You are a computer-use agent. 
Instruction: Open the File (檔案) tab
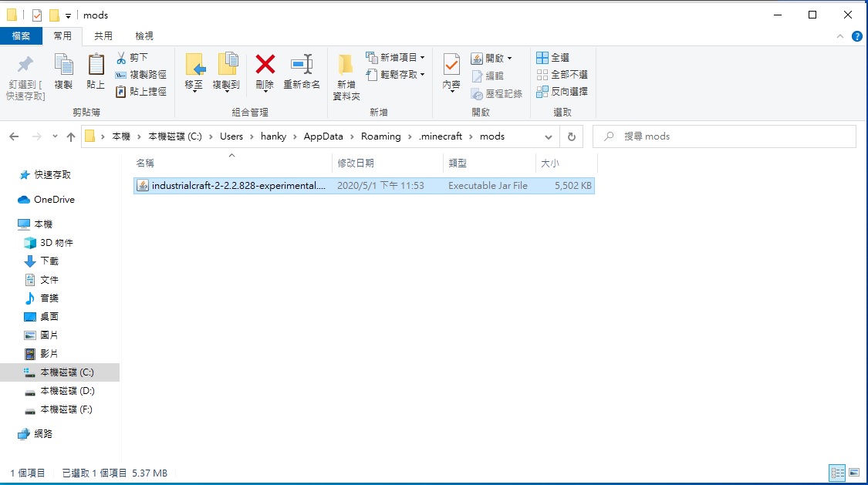21,36
